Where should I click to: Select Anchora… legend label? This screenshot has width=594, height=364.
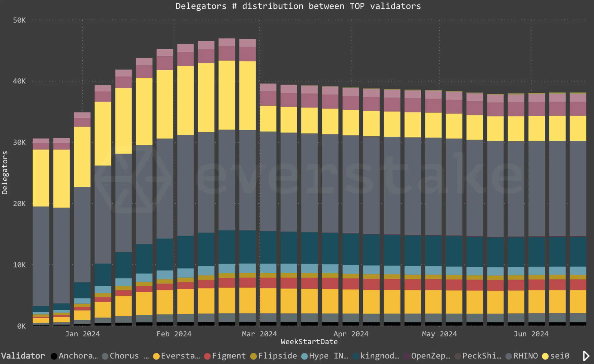(x=78, y=356)
